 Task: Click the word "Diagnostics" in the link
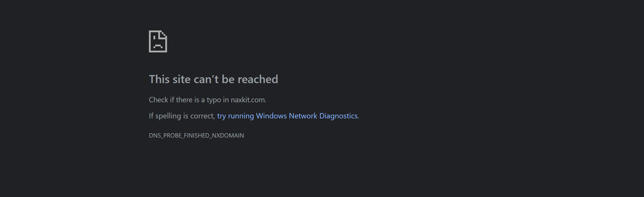click(338, 116)
